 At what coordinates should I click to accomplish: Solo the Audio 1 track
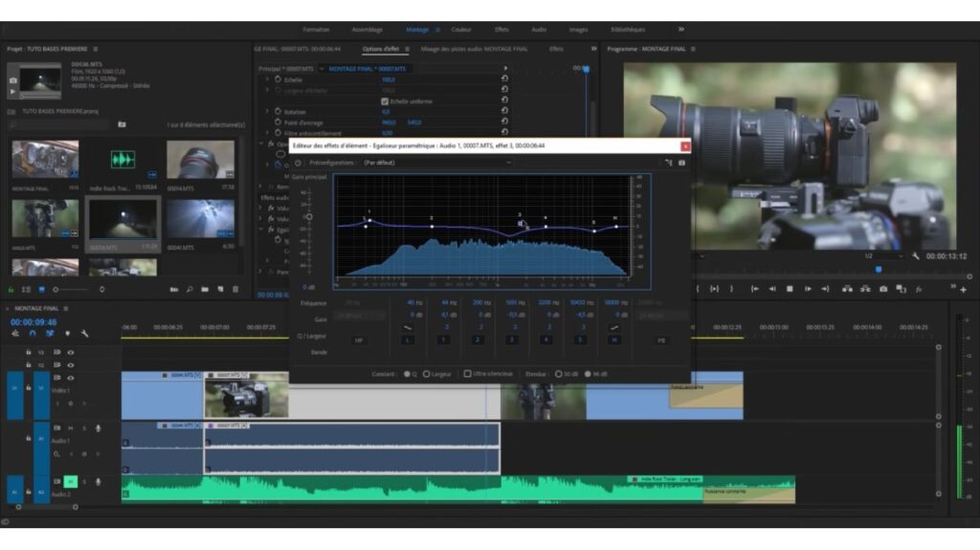pos(84,429)
